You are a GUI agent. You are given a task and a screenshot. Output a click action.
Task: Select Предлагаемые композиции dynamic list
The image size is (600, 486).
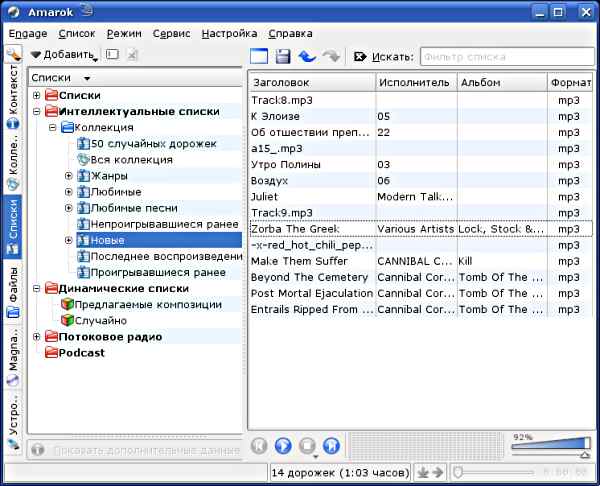pos(142,305)
